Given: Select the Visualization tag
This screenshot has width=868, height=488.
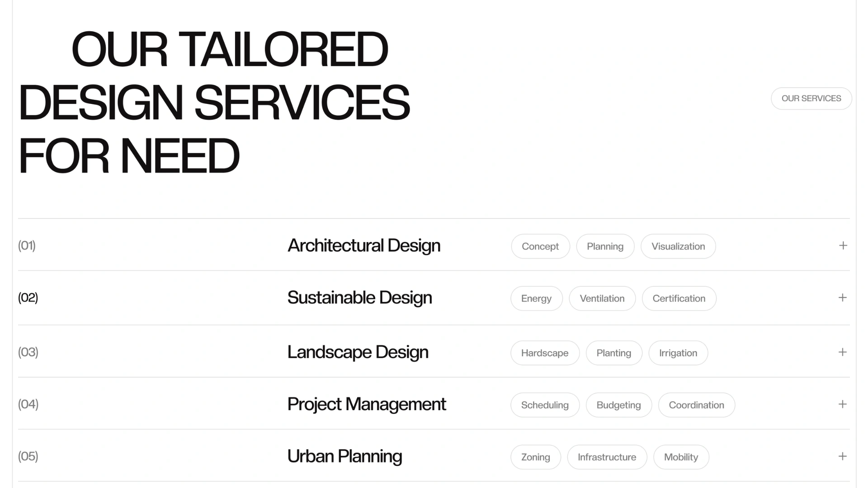Looking at the screenshot, I should pyautogui.click(x=678, y=246).
